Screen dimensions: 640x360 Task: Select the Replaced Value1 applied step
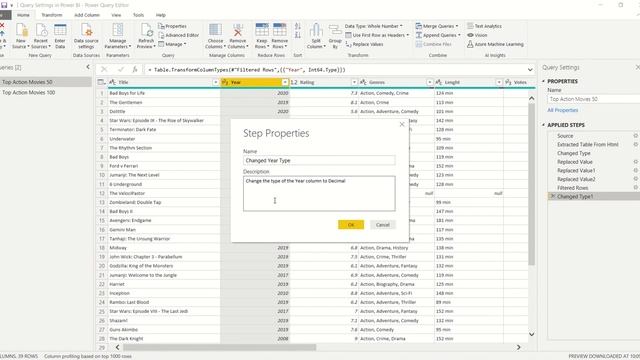tap(576, 171)
